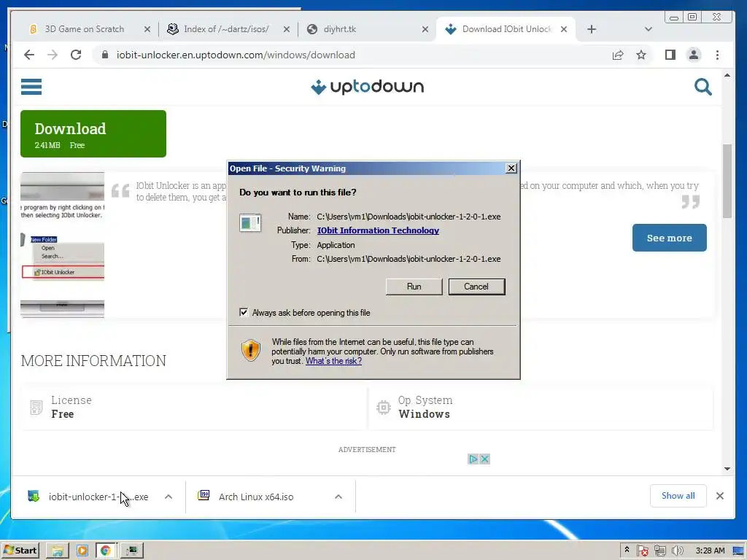Click the uptodown logo

click(367, 87)
